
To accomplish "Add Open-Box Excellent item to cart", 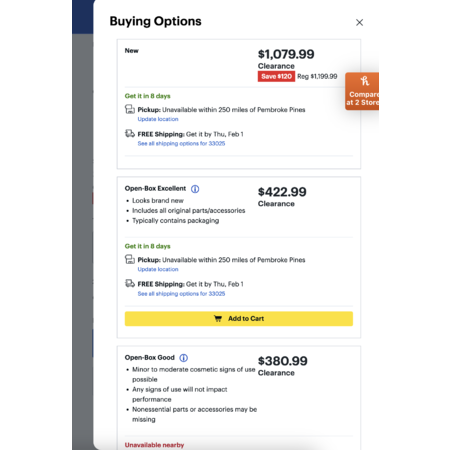I will pos(239,319).
